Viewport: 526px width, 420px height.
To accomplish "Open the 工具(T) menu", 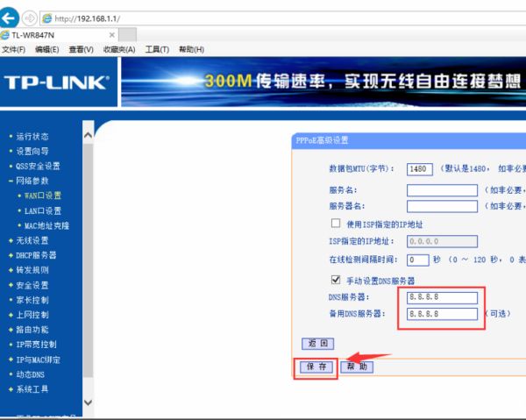I will [157, 49].
